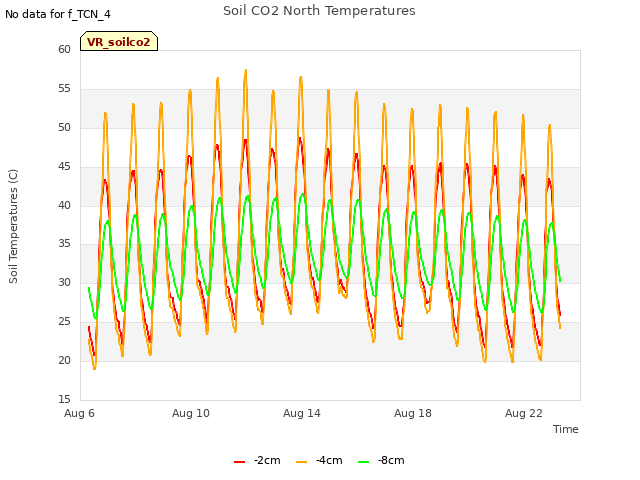This screenshot has height=480, width=640.
Task: Click the 40 y-axis tick label
Action: (64, 205)
